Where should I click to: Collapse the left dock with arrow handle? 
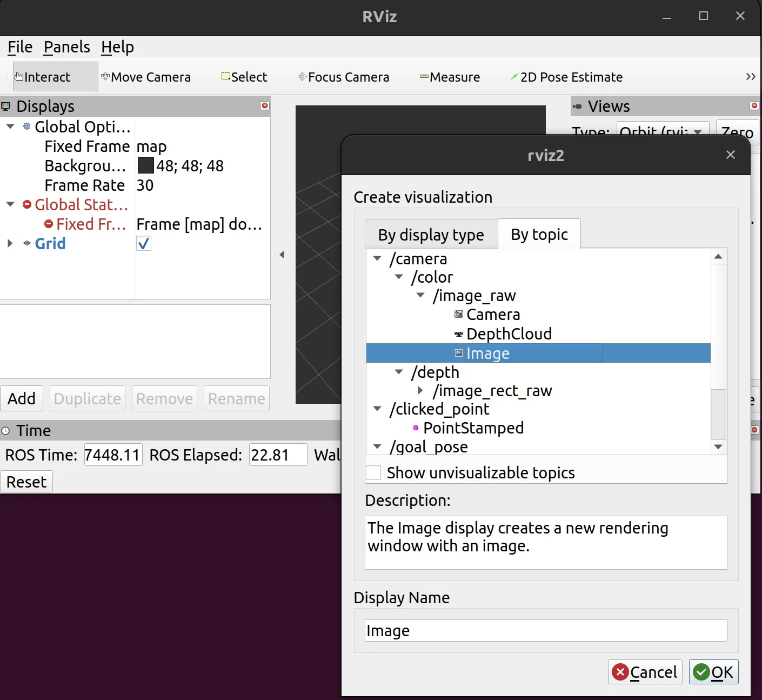point(282,255)
